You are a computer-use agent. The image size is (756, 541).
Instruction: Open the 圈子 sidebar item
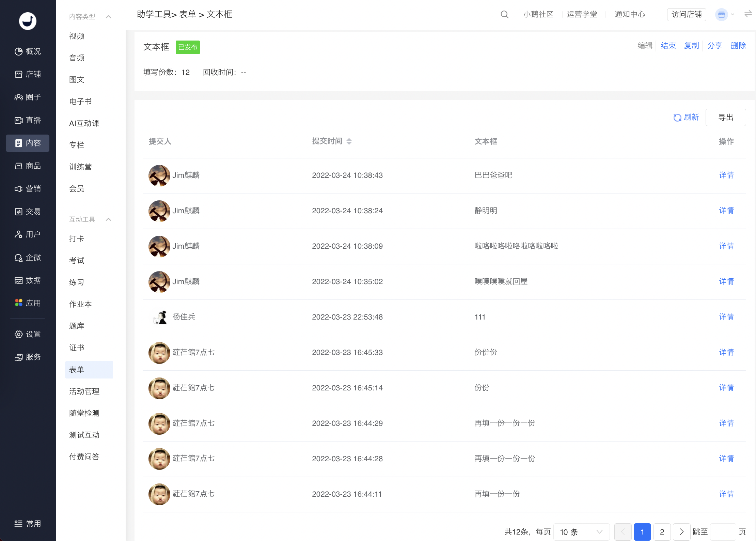[x=28, y=97]
